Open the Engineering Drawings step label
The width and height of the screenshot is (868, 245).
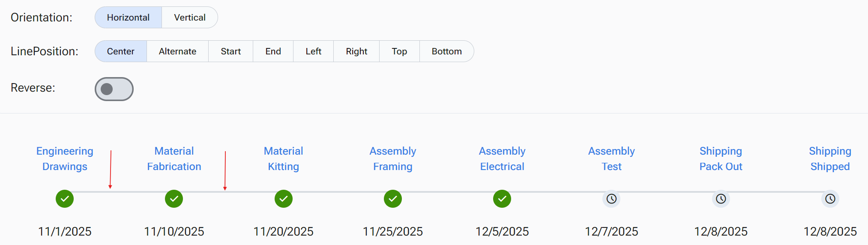[65, 159]
